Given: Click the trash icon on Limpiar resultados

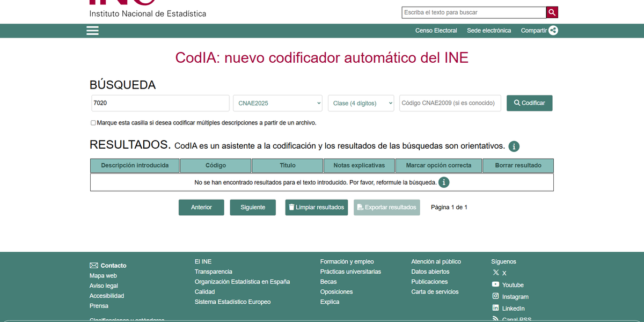Looking at the screenshot, I should (x=292, y=207).
